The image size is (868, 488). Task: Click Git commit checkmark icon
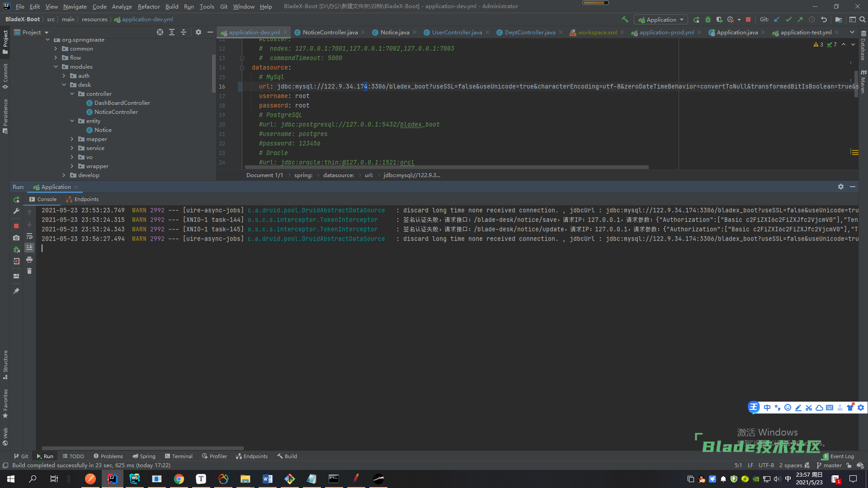click(788, 19)
